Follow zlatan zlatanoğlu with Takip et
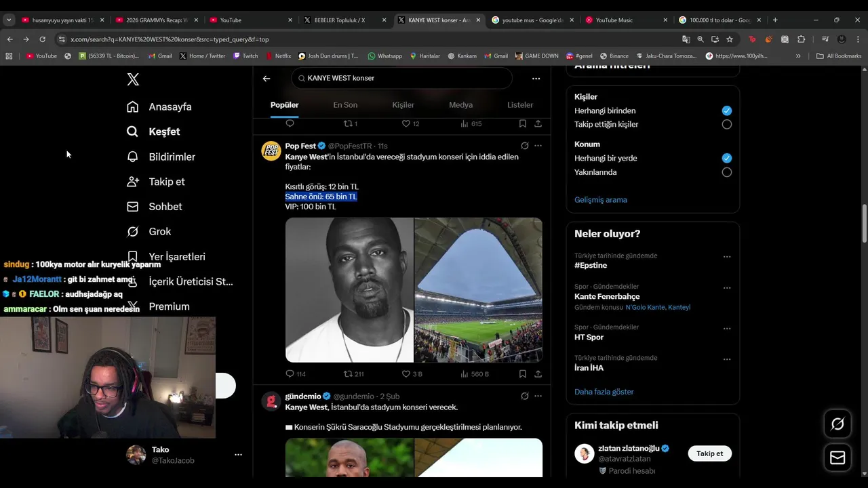 pyautogui.click(x=709, y=453)
